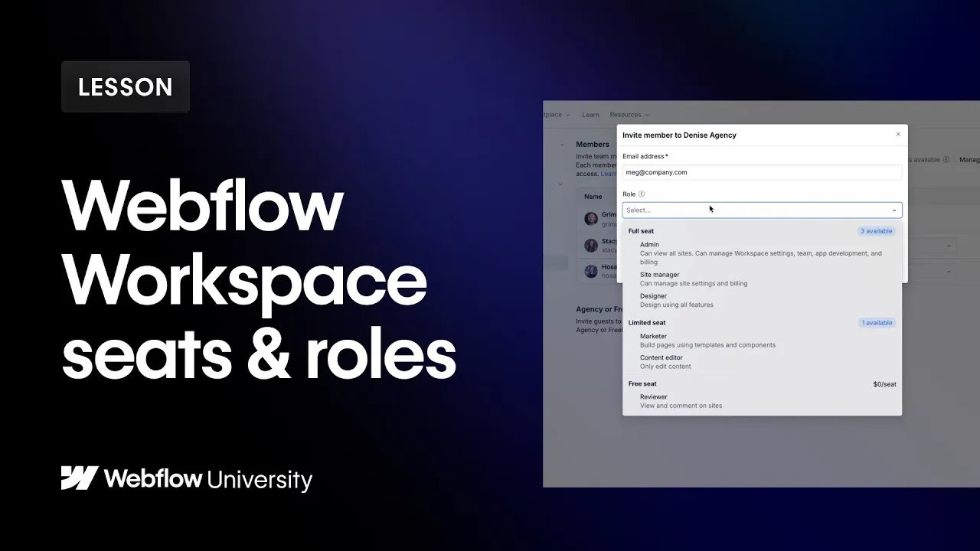Click the 1 available badge
Viewport: 980px width, 551px height.
[877, 323]
